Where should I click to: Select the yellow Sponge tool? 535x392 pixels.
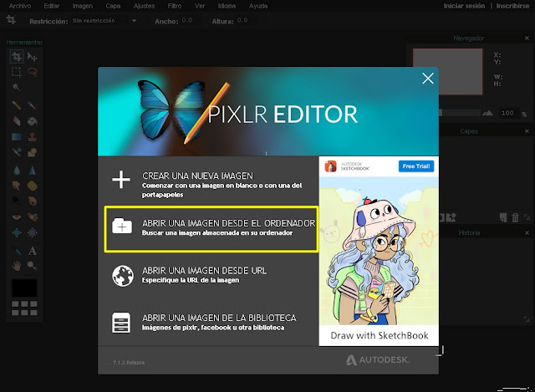coord(33,186)
